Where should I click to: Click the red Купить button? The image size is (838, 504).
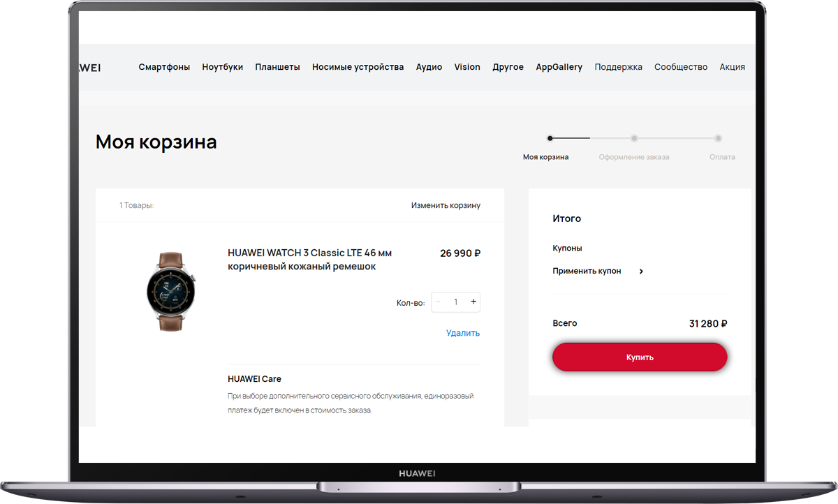pos(640,357)
